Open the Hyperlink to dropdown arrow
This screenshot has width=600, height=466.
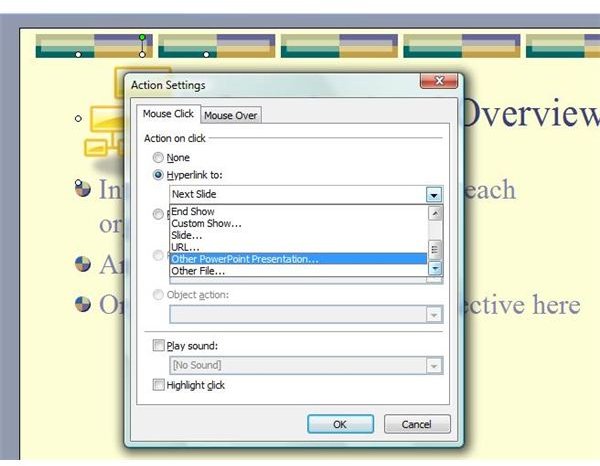434,195
